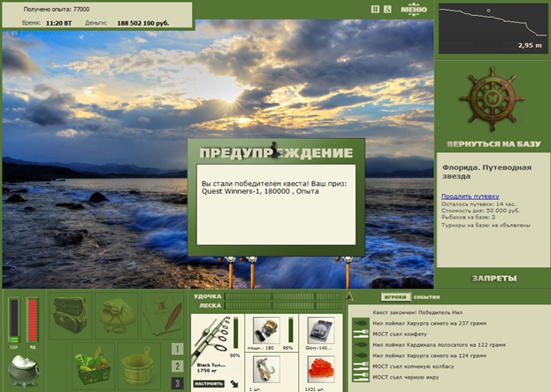Click the depth profile chart

pyautogui.click(x=493, y=29)
